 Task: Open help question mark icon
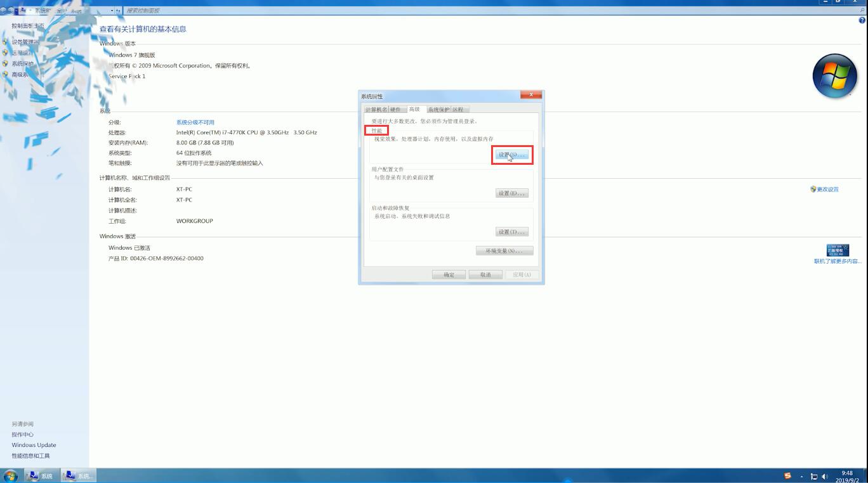(x=862, y=20)
